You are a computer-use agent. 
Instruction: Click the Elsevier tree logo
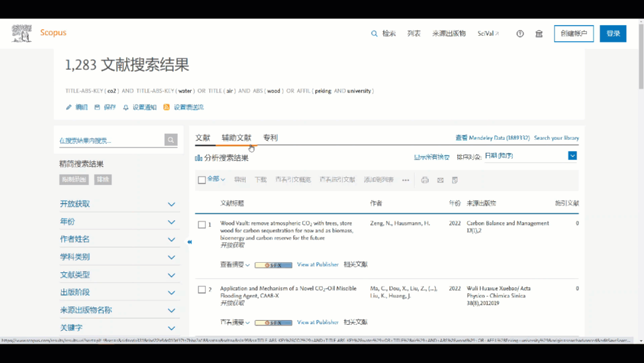click(x=21, y=33)
